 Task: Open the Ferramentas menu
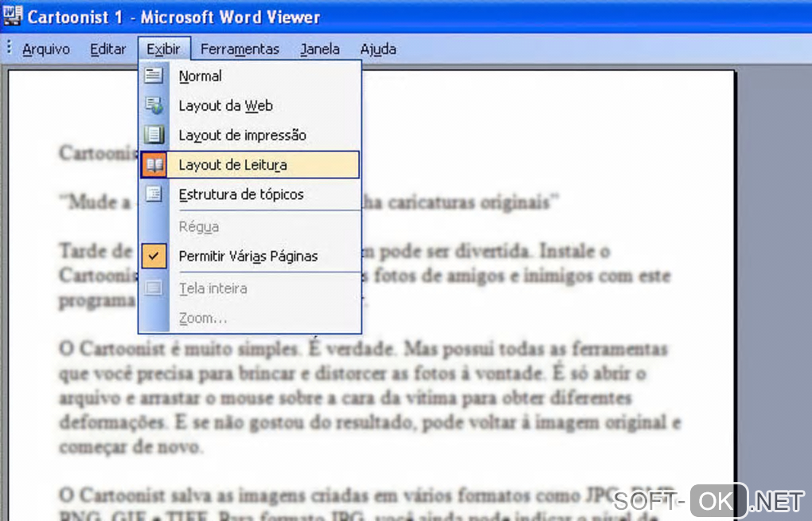(240, 49)
